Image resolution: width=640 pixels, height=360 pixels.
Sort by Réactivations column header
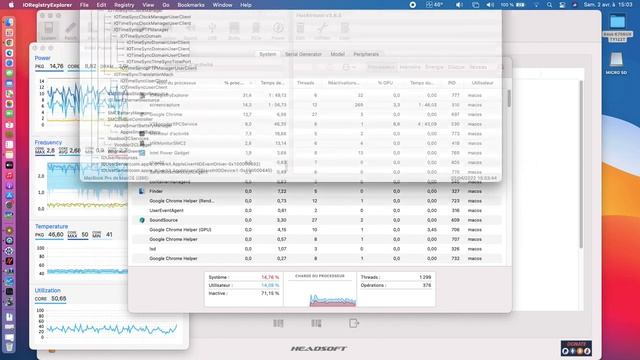(344, 83)
